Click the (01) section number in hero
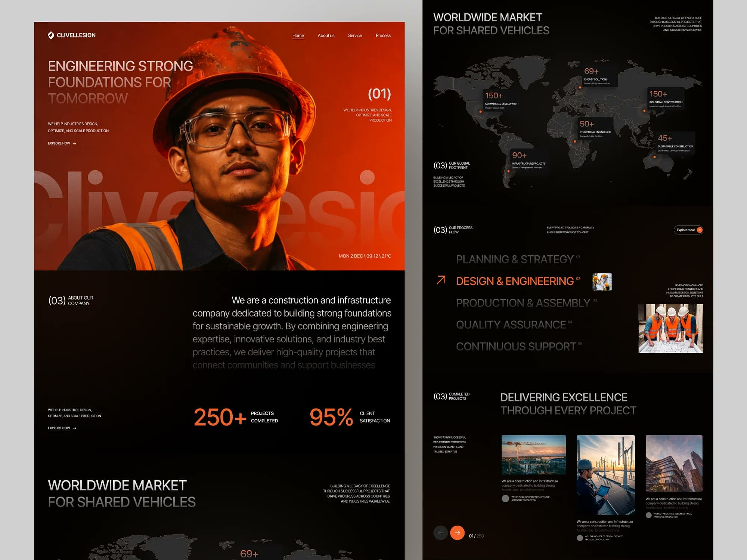Viewport: 747px width, 560px height. pos(379,94)
